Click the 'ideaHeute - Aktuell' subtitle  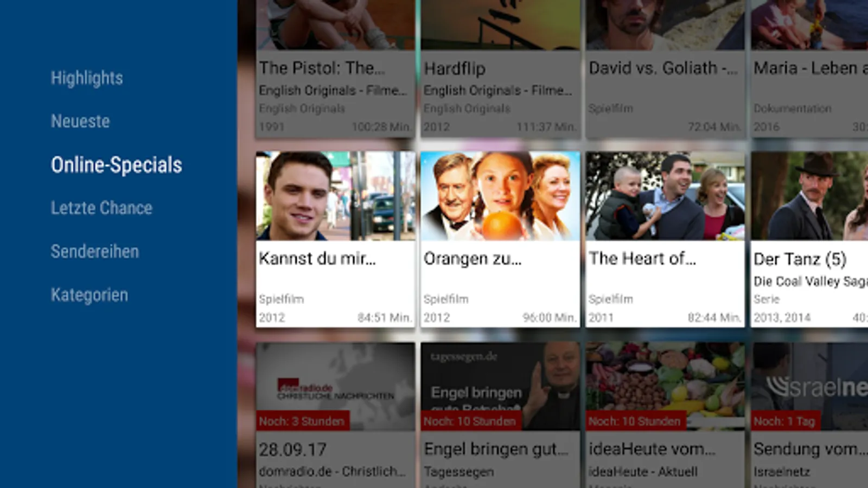click(x=643, y=471)
